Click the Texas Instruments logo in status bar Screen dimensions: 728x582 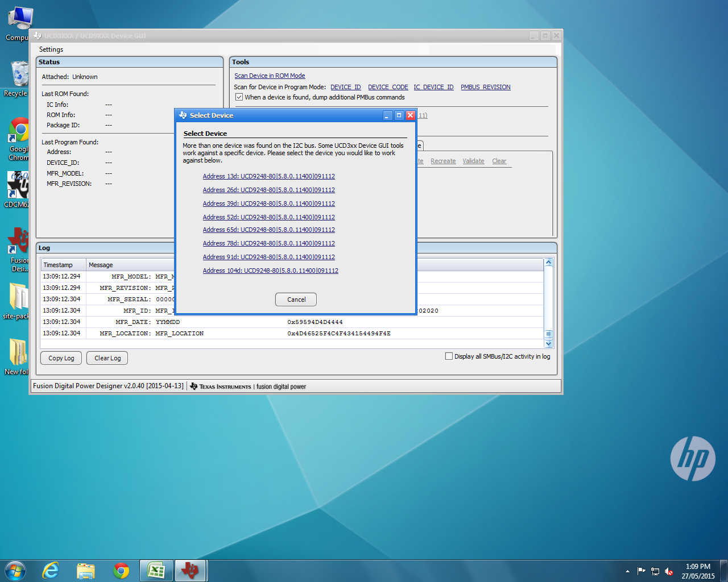pyautogui.click(x=220, y=386)
